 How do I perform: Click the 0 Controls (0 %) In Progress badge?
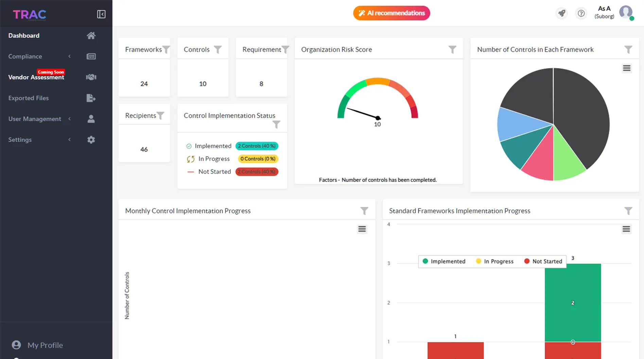click(x=258, y=159)
